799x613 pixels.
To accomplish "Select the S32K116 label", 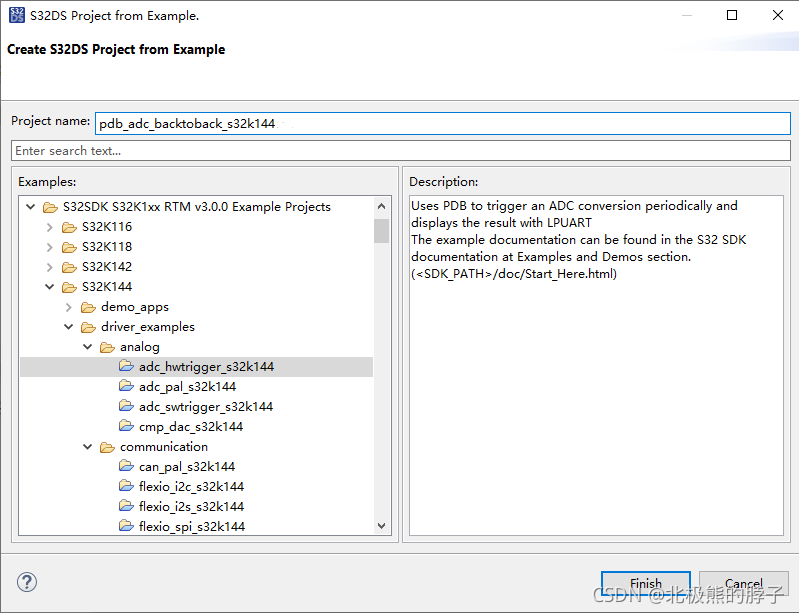I will tap(107, 227).
